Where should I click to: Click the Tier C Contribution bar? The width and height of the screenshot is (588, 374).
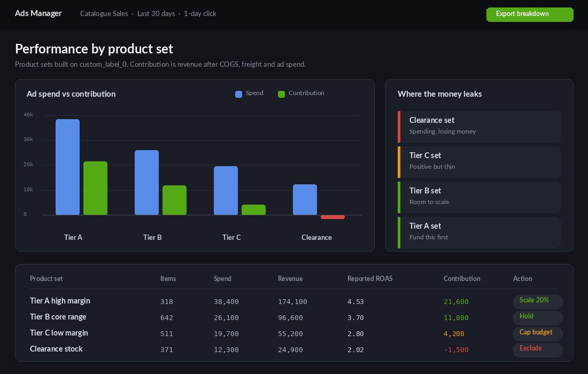[253, 210]
